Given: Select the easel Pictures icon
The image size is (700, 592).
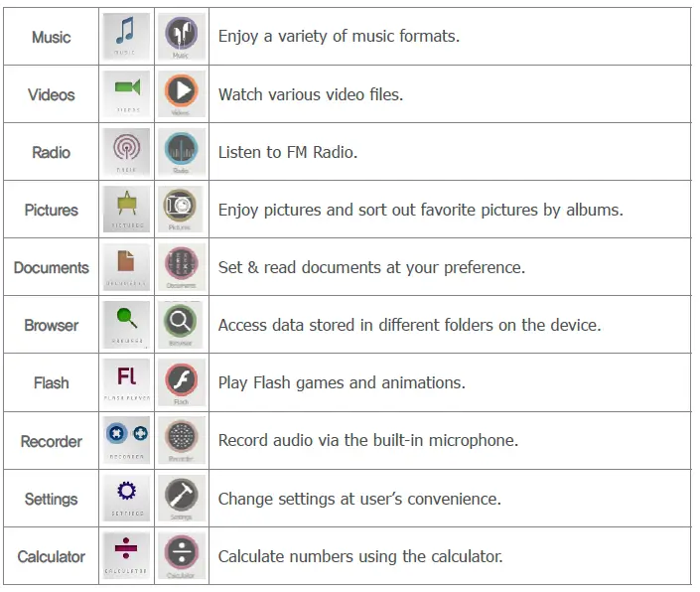Looking at the screenshot, I should [126, 210].
